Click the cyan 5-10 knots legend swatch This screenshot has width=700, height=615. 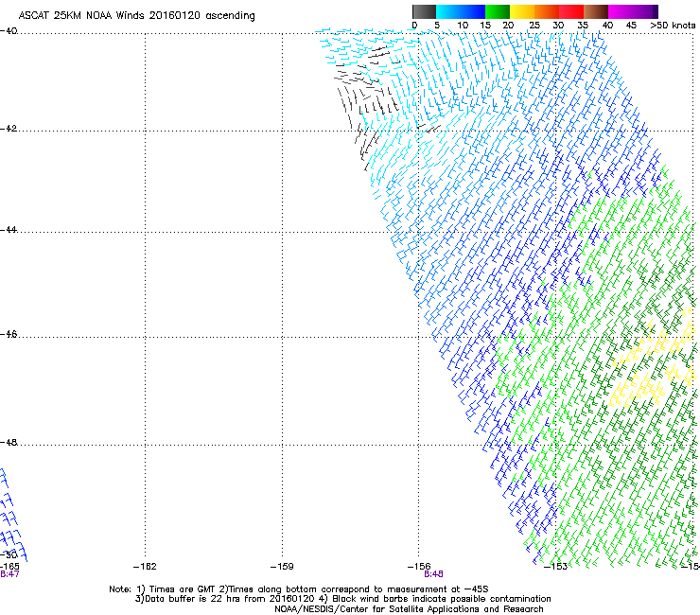click(447, 11)
